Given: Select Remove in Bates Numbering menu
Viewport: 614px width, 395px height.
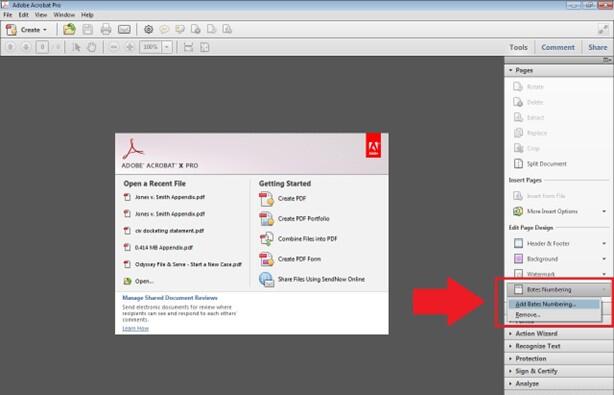Looking at the screenshot, I should (554, 315).
